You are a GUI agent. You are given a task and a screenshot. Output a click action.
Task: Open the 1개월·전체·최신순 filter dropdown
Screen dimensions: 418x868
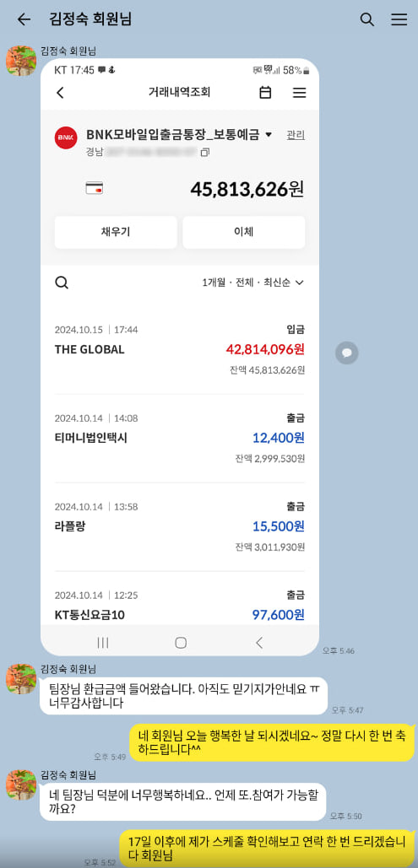(252, 283)
